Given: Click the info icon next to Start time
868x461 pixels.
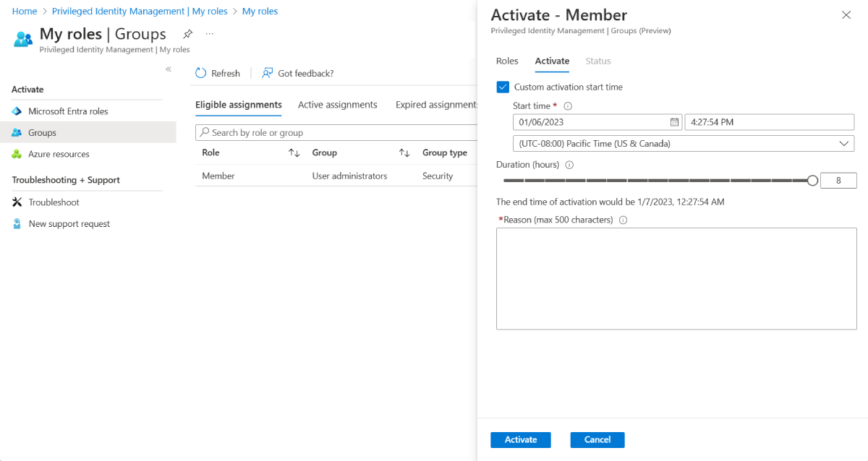Looking at the screenshot, I should (x=568, y=106).
